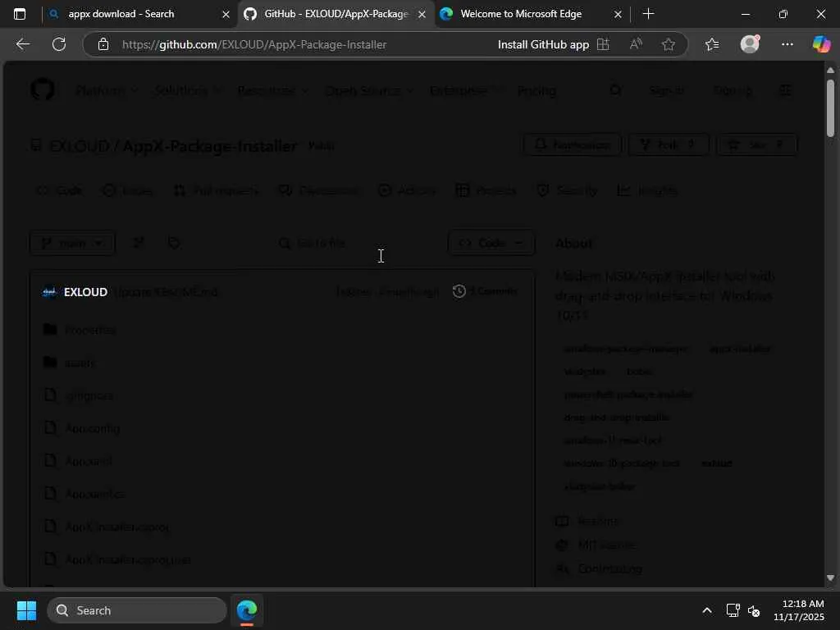
Task: Open the MIT license link
Action: click(607, 545)
